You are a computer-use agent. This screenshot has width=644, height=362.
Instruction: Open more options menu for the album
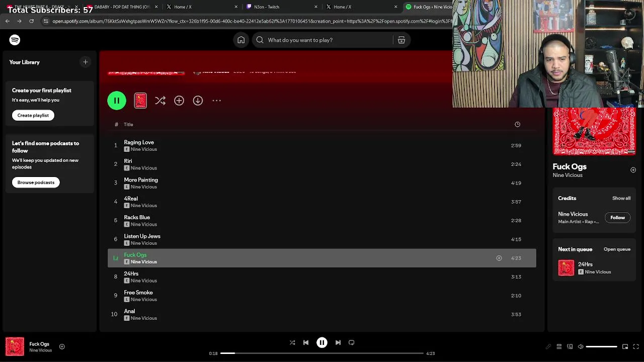(x=216, y=101)
